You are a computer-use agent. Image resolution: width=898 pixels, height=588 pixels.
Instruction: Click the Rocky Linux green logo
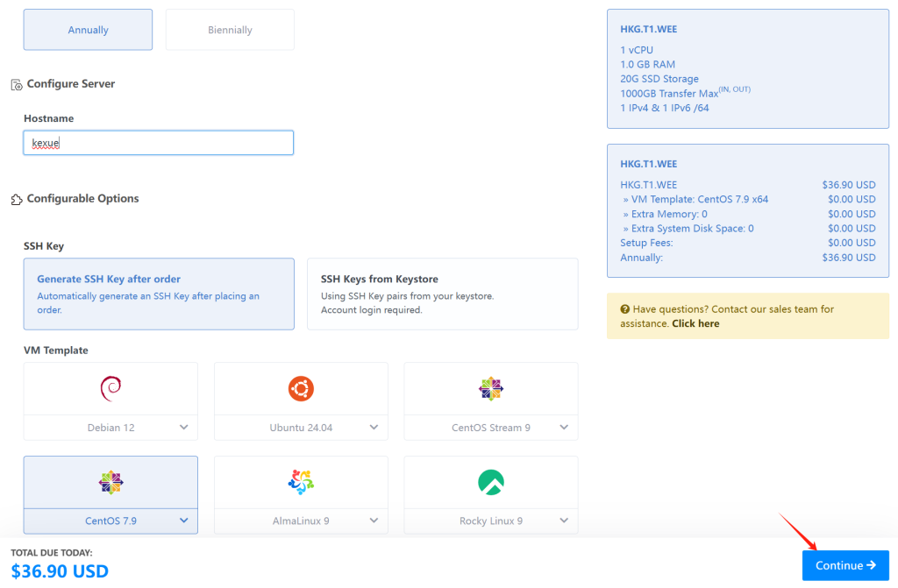point(490,481)
